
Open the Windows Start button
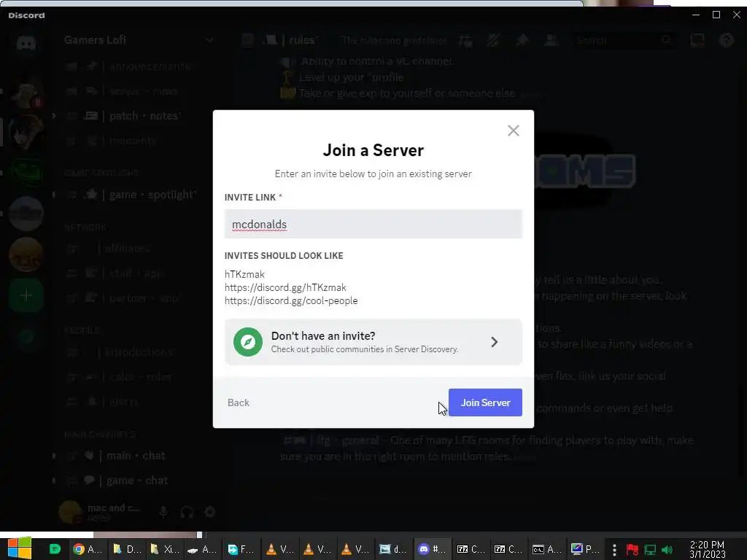point(19,549)
